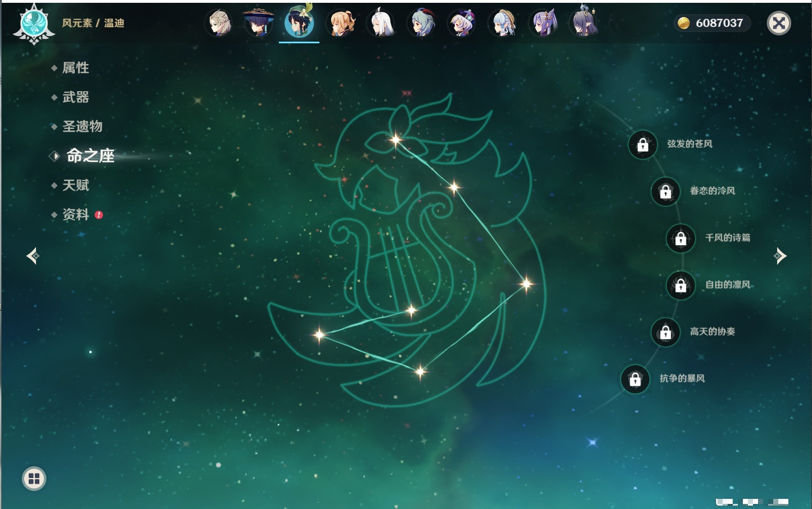Go to next character with right arrow
Image resolution: width=812 pixels, height=509 pixels.
(x=780, y=256)
